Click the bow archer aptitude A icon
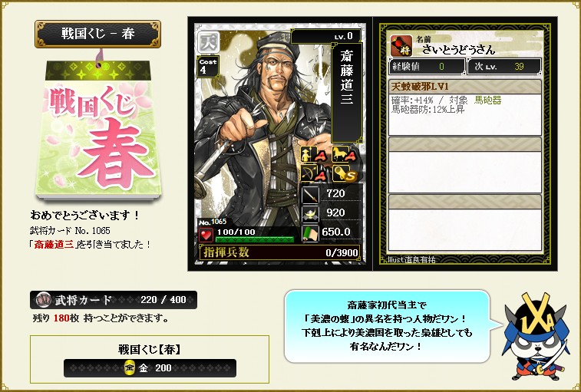This screenshot has width=581, height=392. [312, 173]
